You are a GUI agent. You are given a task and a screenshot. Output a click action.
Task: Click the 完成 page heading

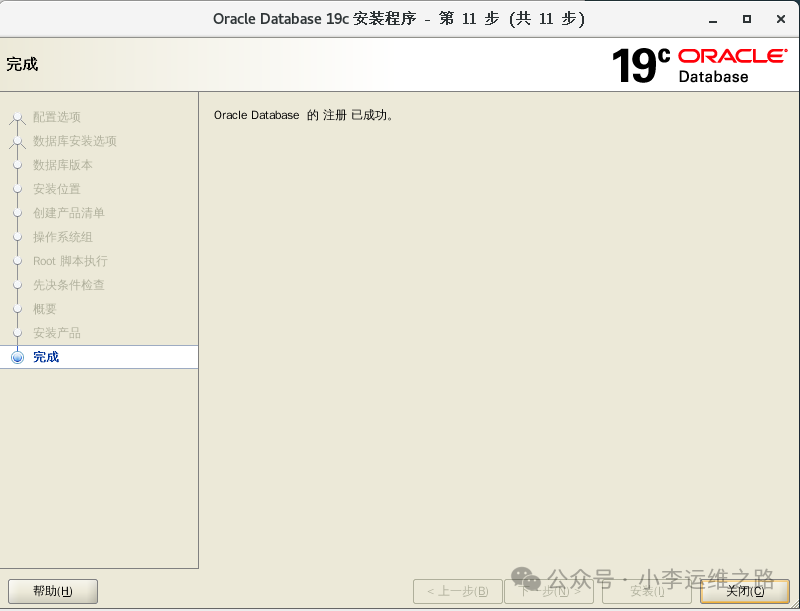pyautogui.click(x=22, y=64)
